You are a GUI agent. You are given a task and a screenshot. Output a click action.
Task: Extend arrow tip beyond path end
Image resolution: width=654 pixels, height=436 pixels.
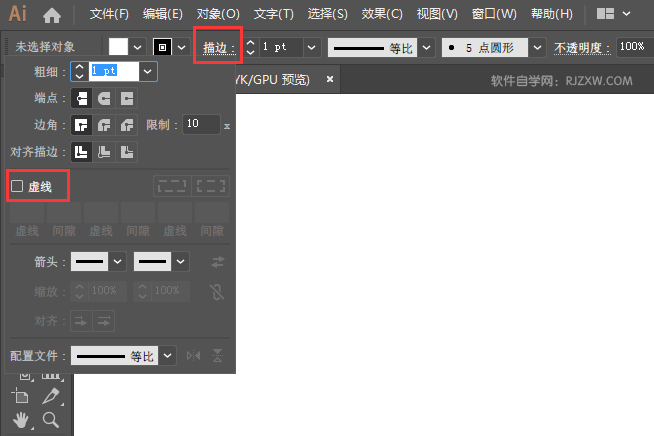coord(81,321)
